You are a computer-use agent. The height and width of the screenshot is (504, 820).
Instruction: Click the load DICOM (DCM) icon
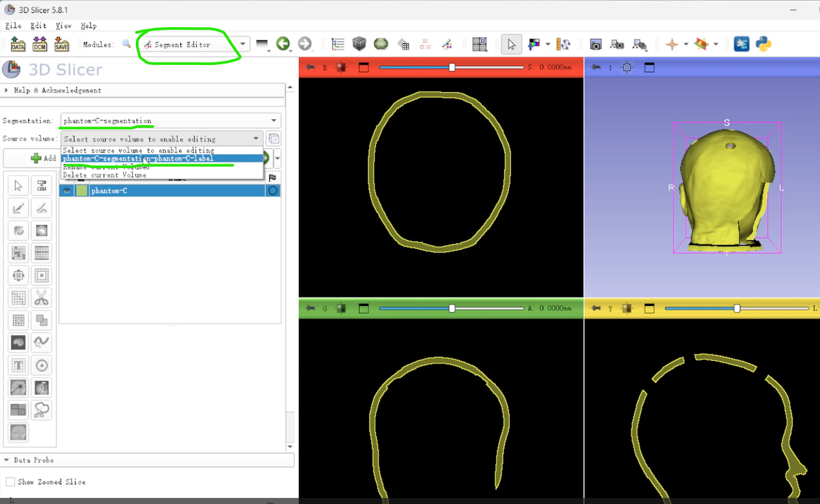click(x=40, y=44)
